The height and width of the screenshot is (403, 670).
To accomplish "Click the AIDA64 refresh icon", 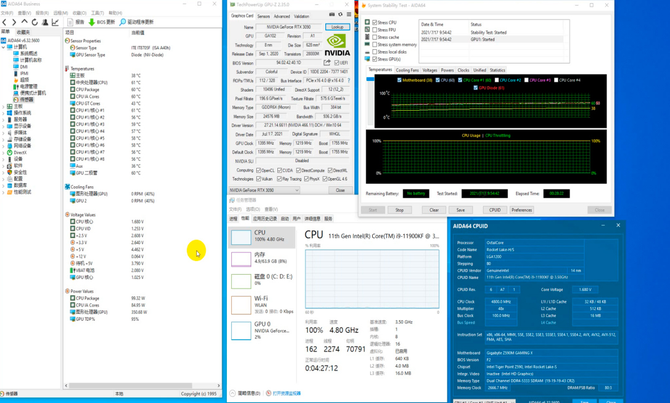I will (35, 22).
